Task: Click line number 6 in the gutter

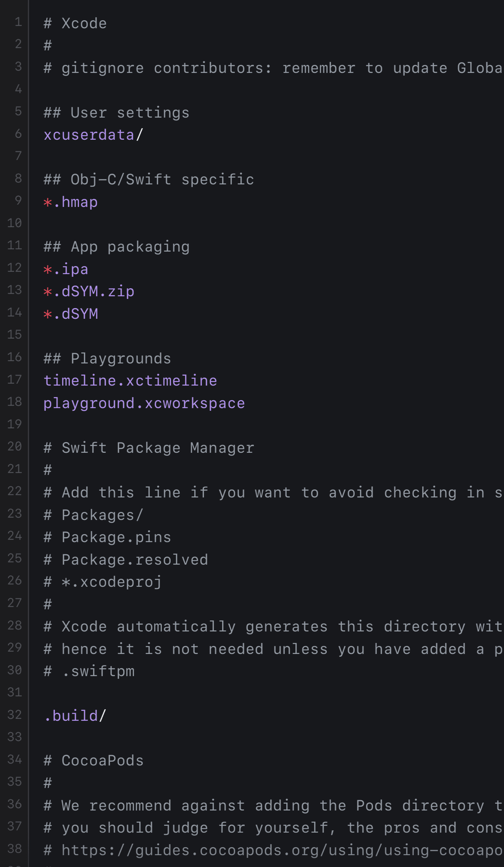Action: click(18, 134)
